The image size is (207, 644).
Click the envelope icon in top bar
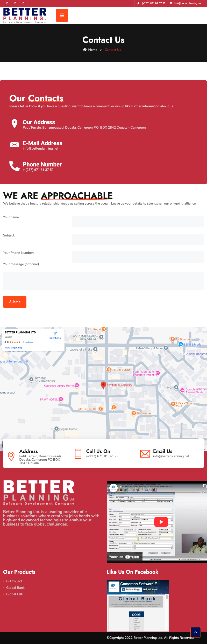pyautogui.click(x=171, y=3)
